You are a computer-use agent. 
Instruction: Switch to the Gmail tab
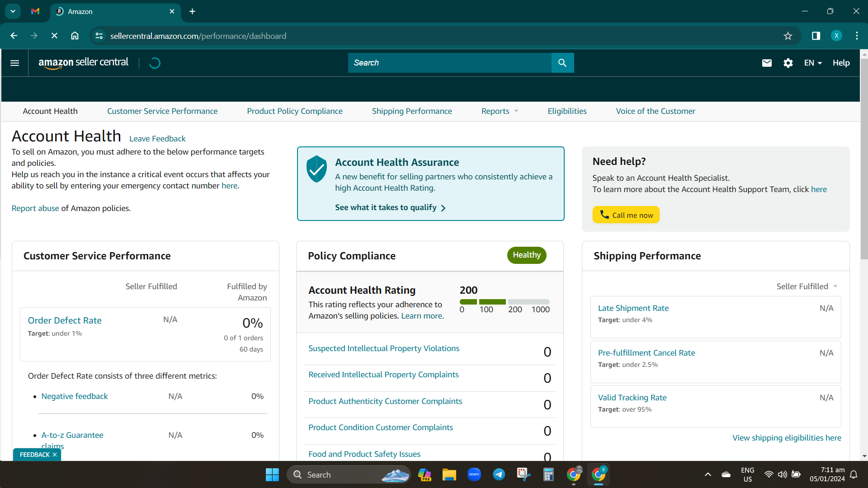(x=35, y=11)
